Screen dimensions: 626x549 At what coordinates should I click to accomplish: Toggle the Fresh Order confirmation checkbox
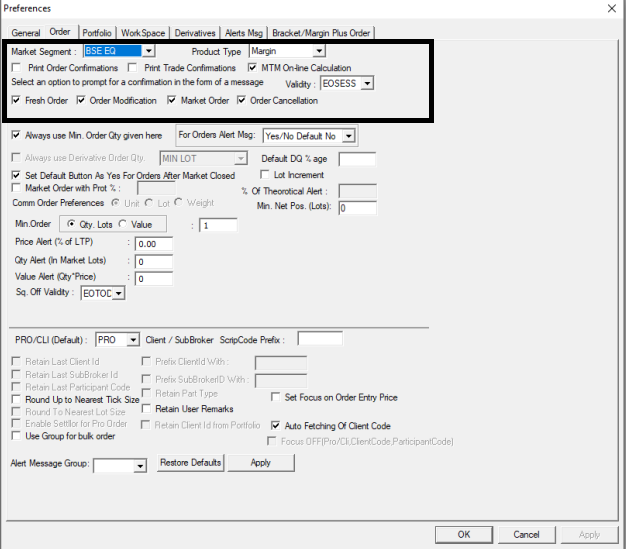click(16, 101)
